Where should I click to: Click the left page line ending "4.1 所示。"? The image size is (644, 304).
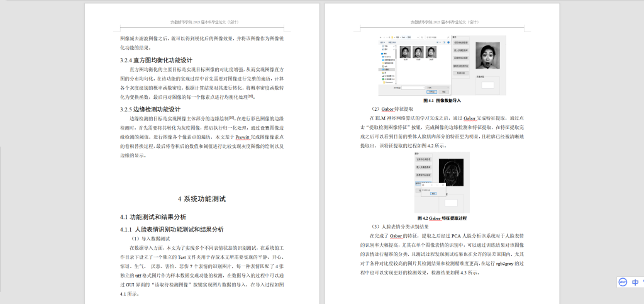[x=130, y=294]
